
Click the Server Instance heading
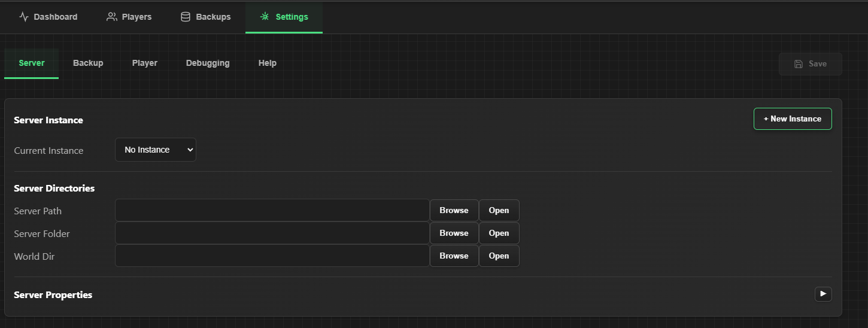pos(48,120)
